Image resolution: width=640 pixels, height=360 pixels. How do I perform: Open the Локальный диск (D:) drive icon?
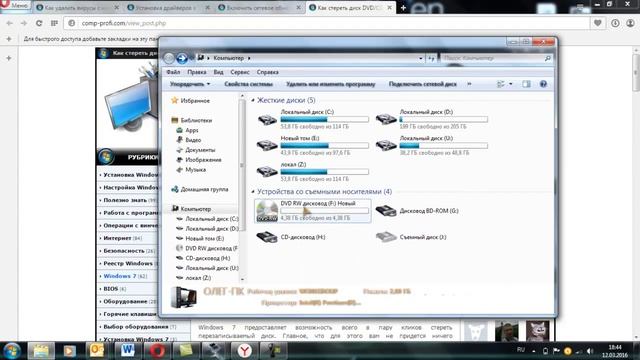click(386, 120)
